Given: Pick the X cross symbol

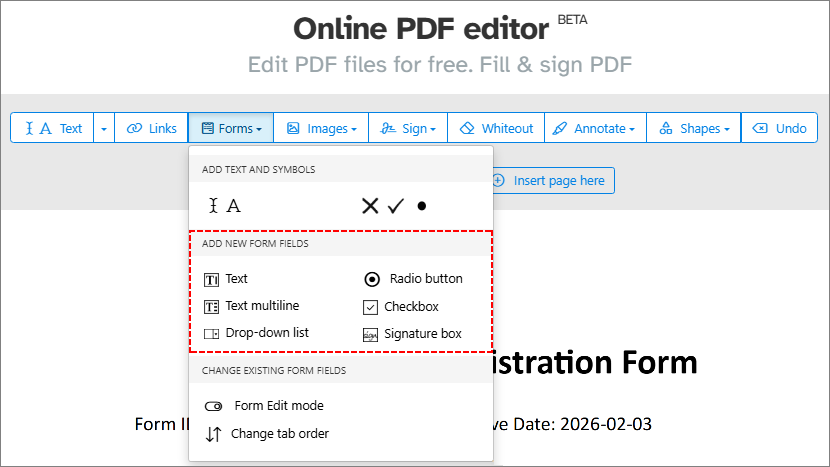Looking at the screenshot, I should [370, 205].
